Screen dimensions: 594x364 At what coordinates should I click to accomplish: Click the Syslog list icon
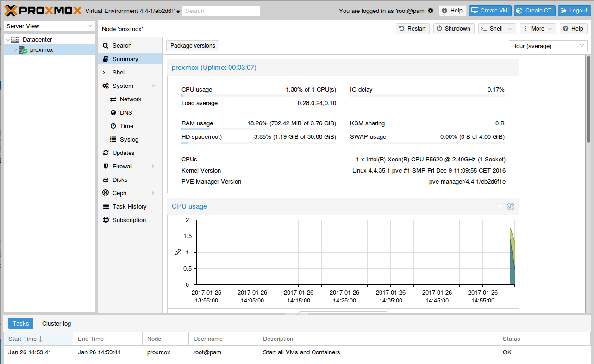[x=113, y=140]
